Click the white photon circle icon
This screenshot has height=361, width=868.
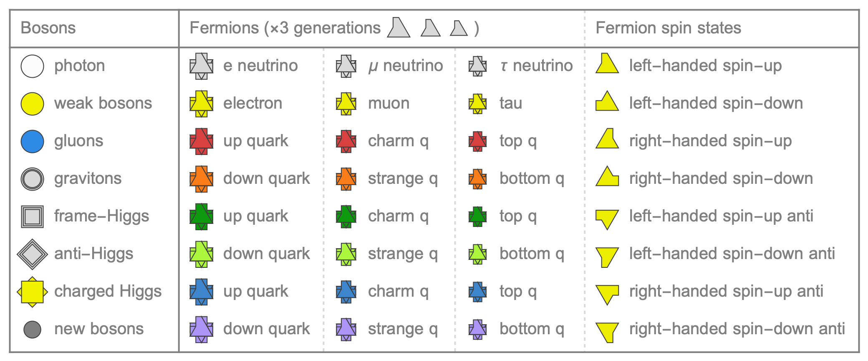pos(32,66)
